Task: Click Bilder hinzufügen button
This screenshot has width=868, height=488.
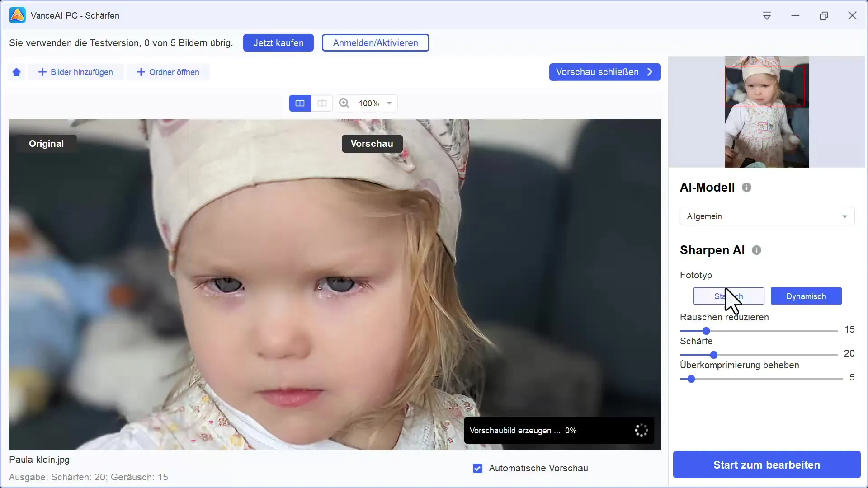Action: (x=75, y=72)
